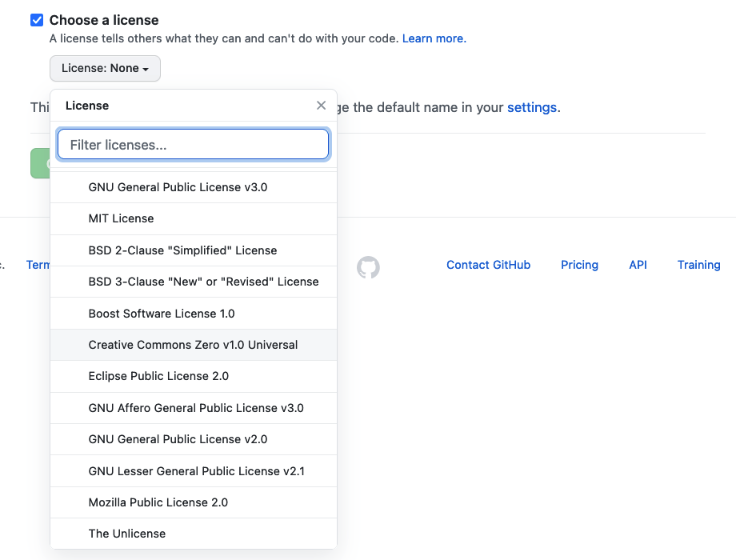736x560 pixels.
Task: Choose BSD 2-Clause "Simplified" License
Action: point(194,250)
